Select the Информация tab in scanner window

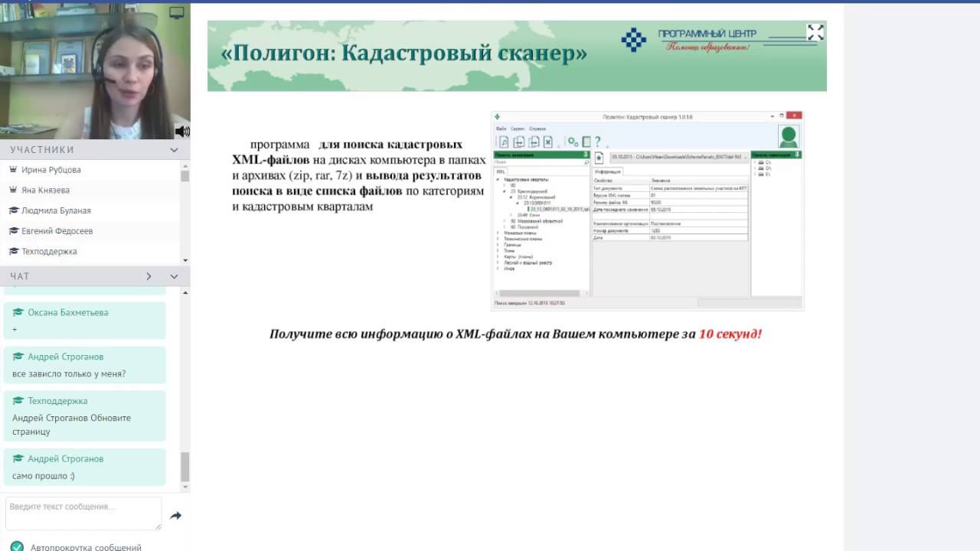[608, 171]
